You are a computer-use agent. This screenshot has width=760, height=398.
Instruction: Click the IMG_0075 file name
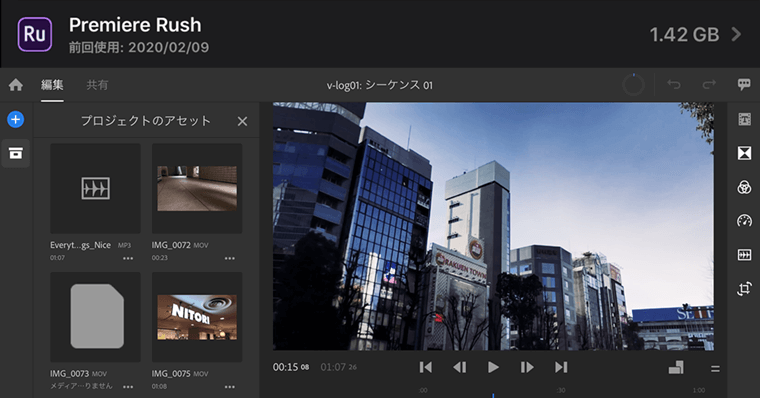click(x=171, y=374)
